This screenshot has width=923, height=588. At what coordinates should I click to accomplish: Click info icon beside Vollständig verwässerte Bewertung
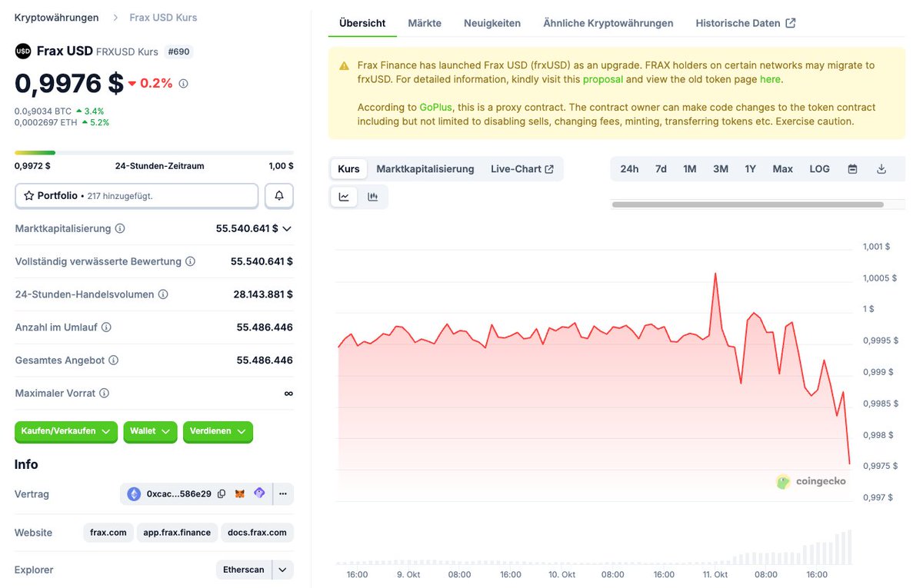coord(190,261)
